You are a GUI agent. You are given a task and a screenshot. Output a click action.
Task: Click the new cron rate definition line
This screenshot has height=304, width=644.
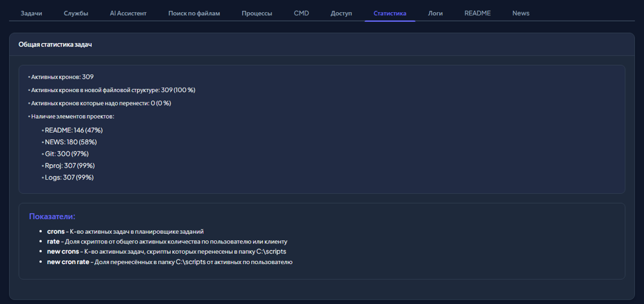[169, 261]
